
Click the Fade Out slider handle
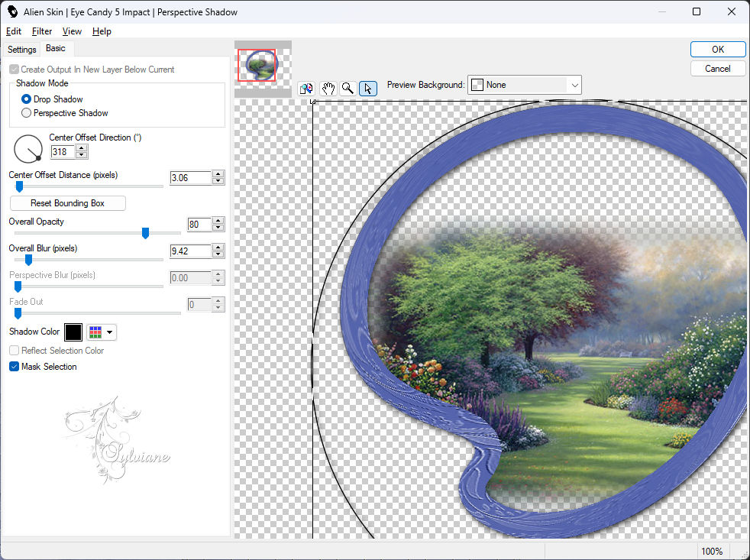[x=18, y=313]
